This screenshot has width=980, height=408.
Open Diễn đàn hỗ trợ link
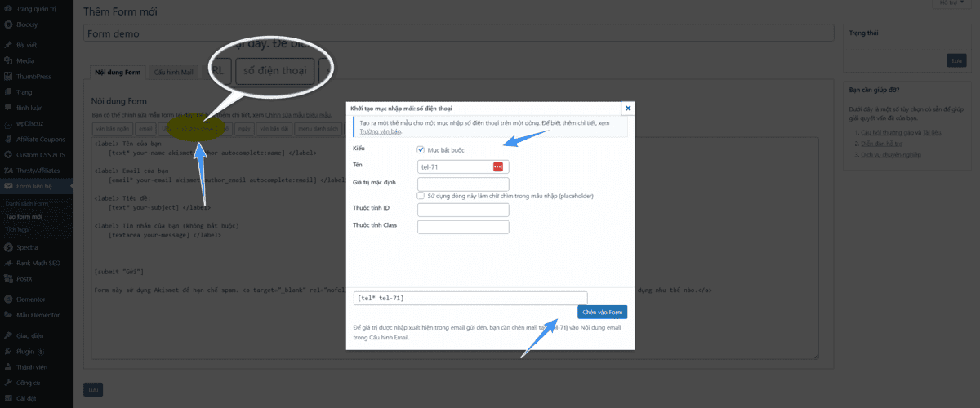[x=880, y=143]
